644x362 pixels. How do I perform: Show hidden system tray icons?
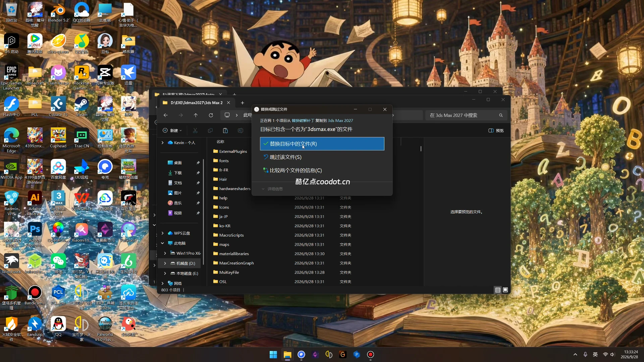575,355
